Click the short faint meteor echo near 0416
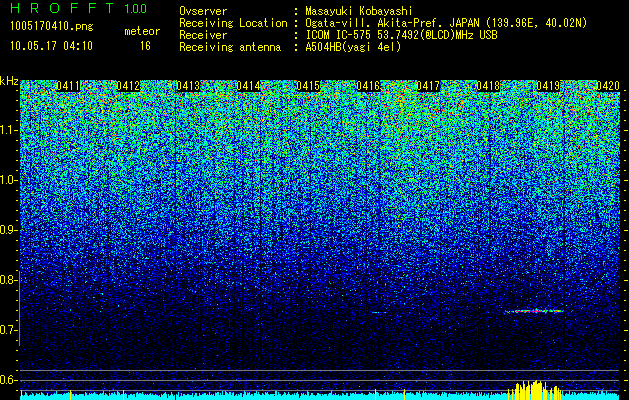Screen dimensions: 629x400 coord(380,312)
